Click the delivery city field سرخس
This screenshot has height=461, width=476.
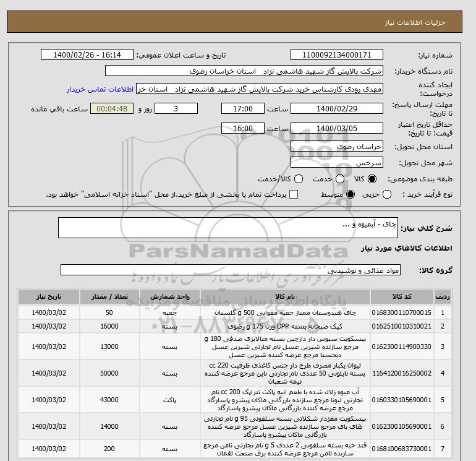point(337,163)
